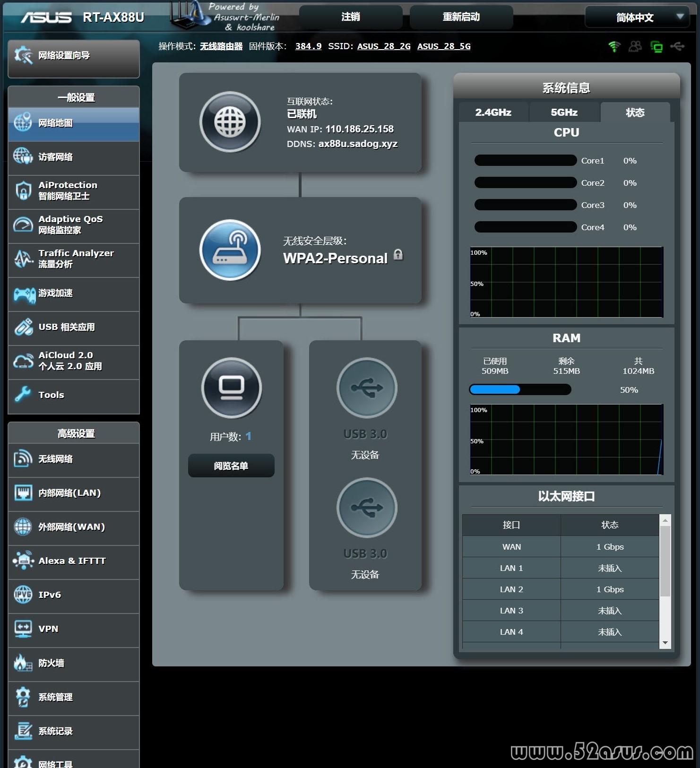
Task: Click firmware version 384.9 link
Action: [x=308, y=46]
